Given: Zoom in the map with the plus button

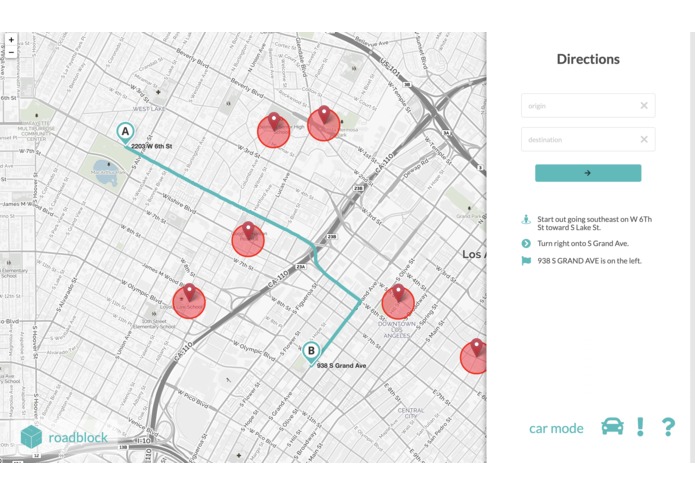Looking at the screenshot, I should (x=11, y=39).
